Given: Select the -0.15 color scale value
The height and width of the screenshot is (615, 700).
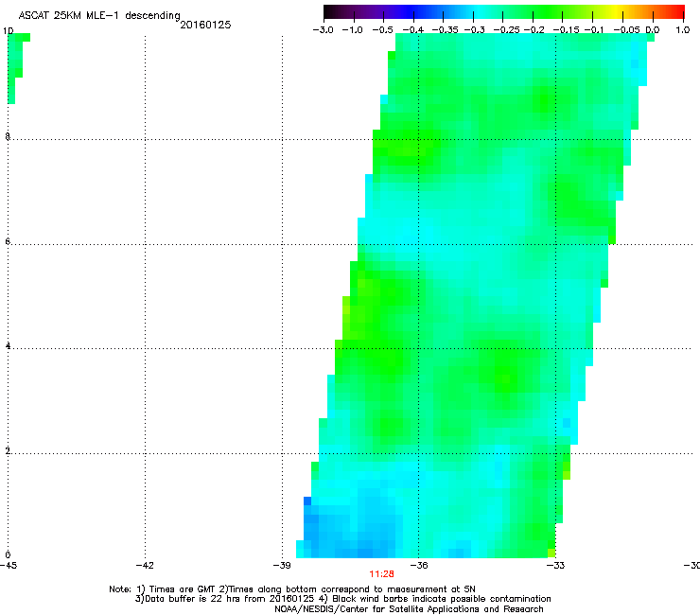Looking at the screenshot, I should tap(566, 30).
